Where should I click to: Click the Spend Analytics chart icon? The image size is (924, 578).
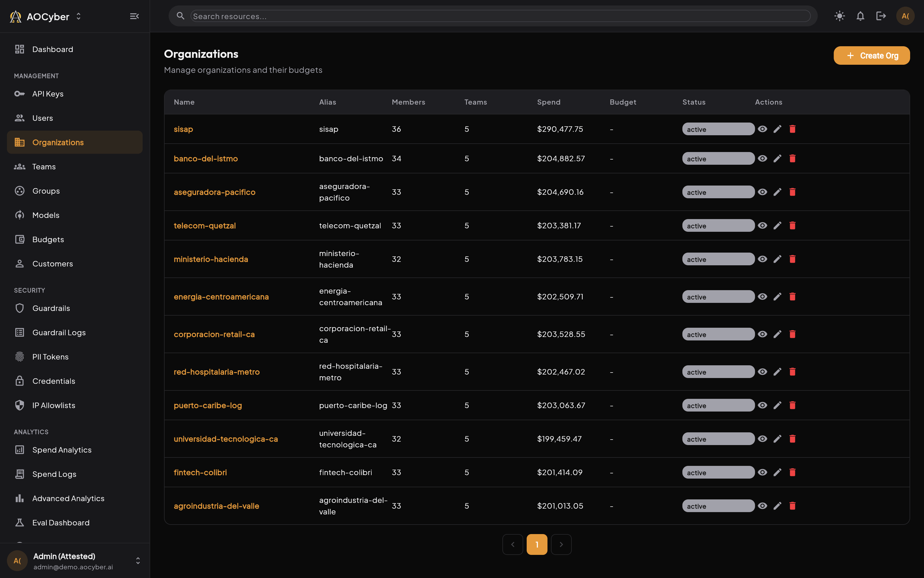click(x=19, y=450)
